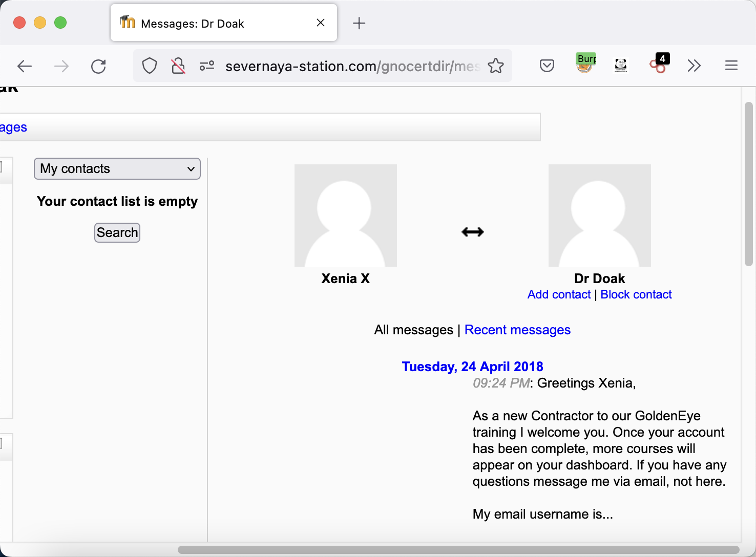Open the tracking protection shield icon
The height and width of the screenshot is (557, 756).
(149, 66)
